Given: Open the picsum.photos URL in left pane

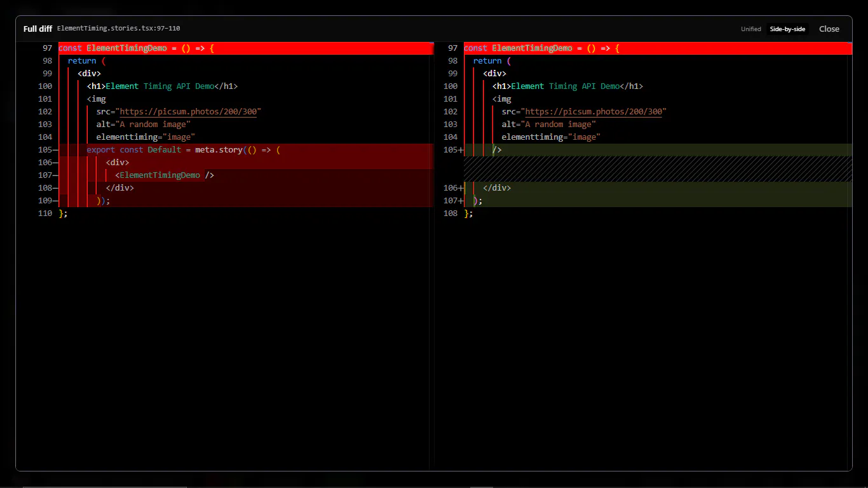Looking at the screenshot, I should click(x=188, y=112).
